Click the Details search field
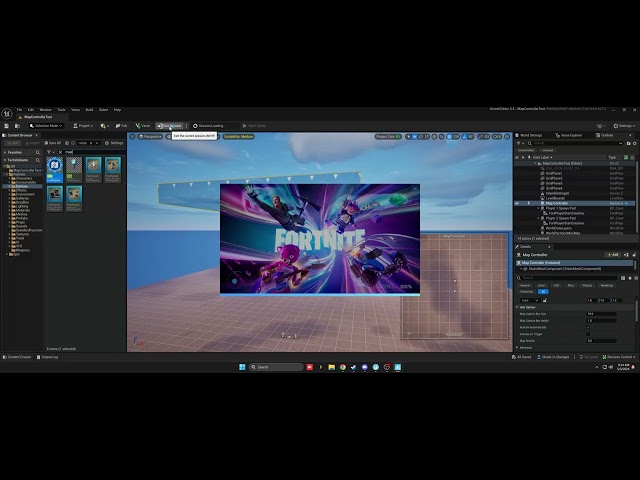This screenshot has height=480, width=640. [x=569, y=278]
